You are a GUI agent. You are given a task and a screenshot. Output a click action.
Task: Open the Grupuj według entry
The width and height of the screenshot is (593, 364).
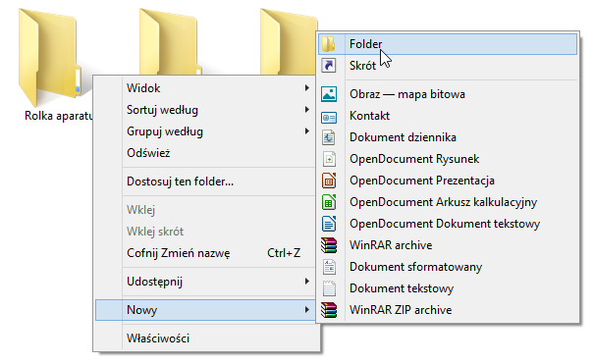coord(206,131)
